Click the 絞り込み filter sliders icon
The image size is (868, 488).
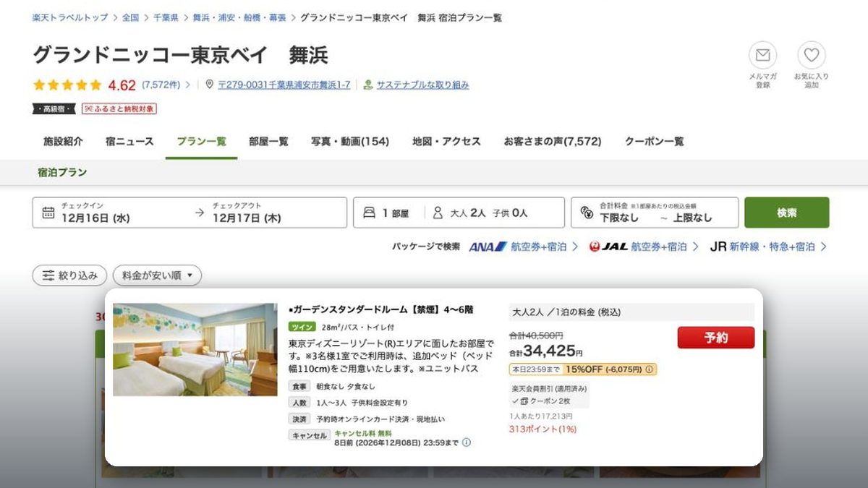[x=48, y=275]
